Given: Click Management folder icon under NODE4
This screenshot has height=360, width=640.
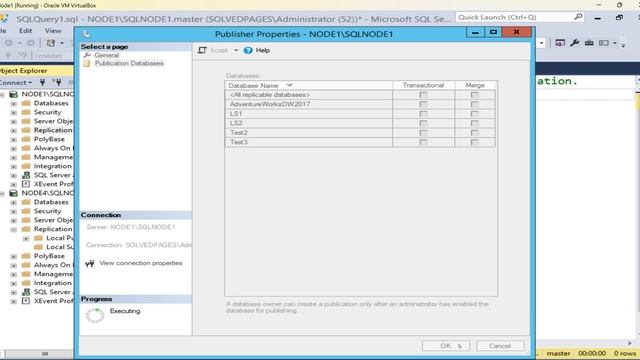Looking at the screenshot, I should [26, 274].
